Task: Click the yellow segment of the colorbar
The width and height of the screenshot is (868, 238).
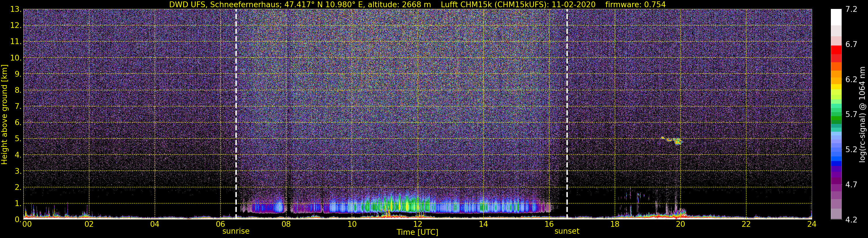Action: pos(836,87)
